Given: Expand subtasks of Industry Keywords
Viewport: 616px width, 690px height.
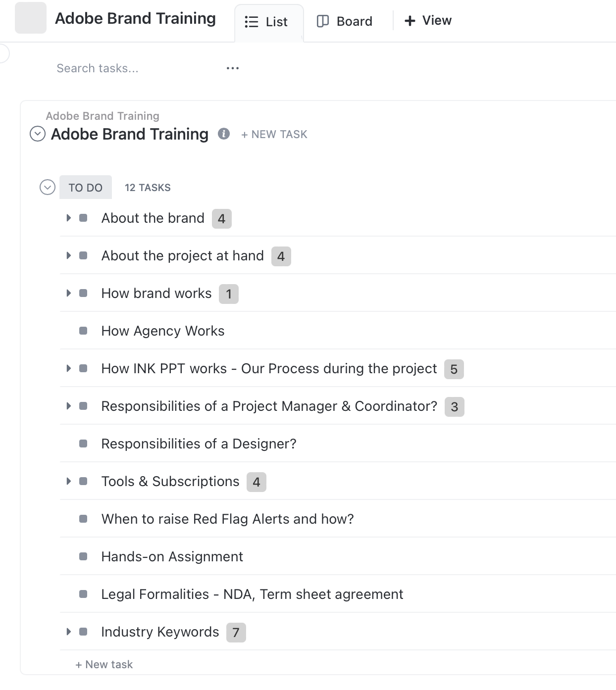Looking at the screenshot, I should click(69, 632).
